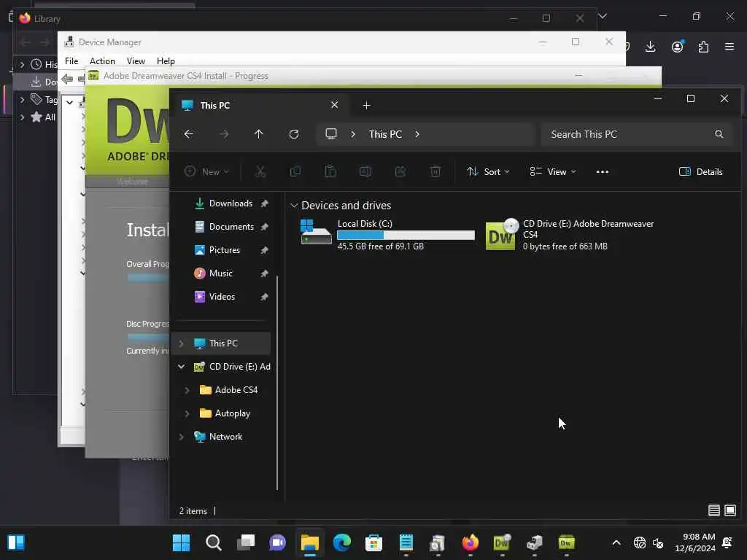The height and width of the screenshot is (560, 747).
Task: Select All Bookmarks in Firefox Library
Action: pos(43,117)
